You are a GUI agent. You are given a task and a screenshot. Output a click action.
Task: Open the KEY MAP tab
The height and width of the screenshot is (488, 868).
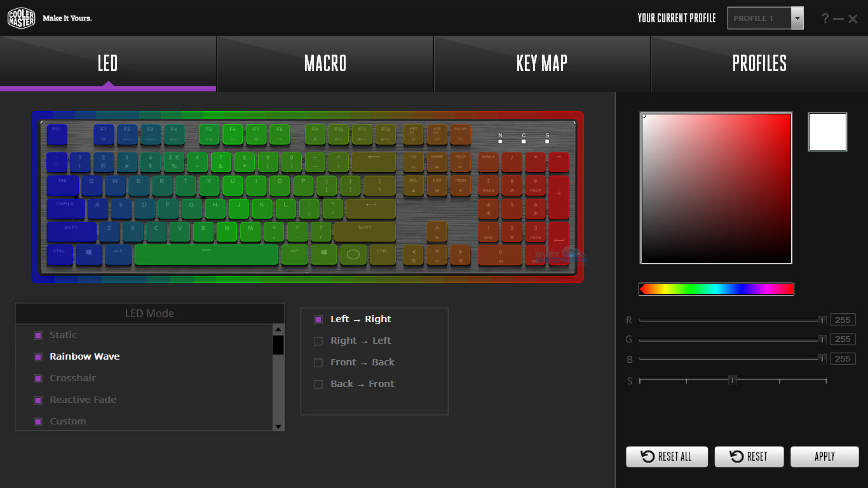[542, 64]
